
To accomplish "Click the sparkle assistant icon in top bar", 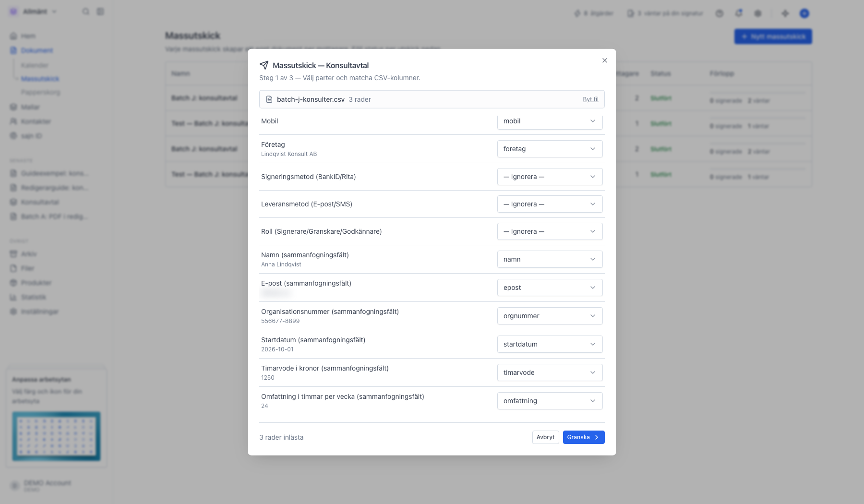I will [785, 13].
